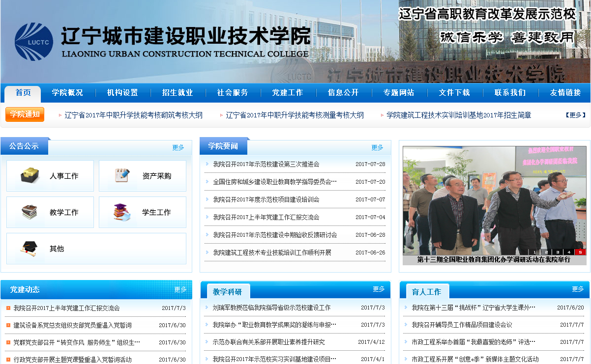Open the 招生就业 navigation menu
Image resolution: width=591 pixels, height=364 pixels.
[177, 92]
